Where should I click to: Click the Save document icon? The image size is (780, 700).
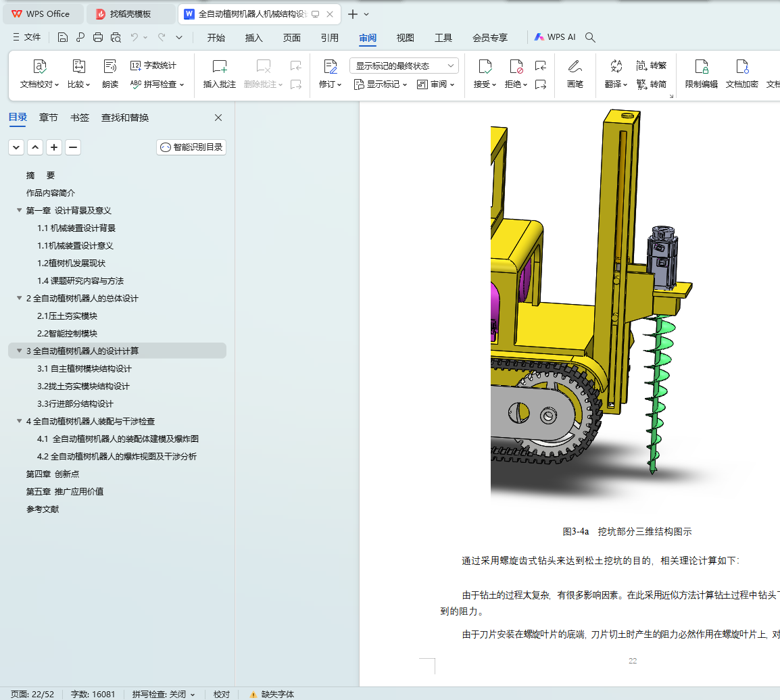point(63,37)
